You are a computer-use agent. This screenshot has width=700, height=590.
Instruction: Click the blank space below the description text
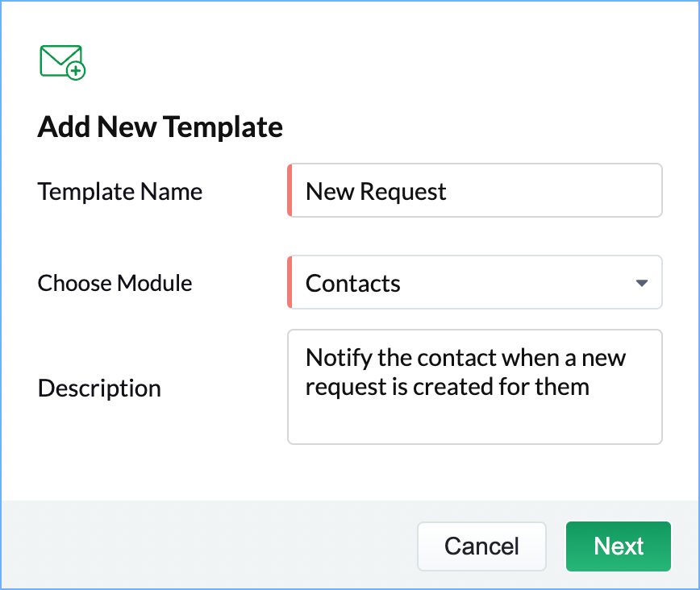(474, 423)
